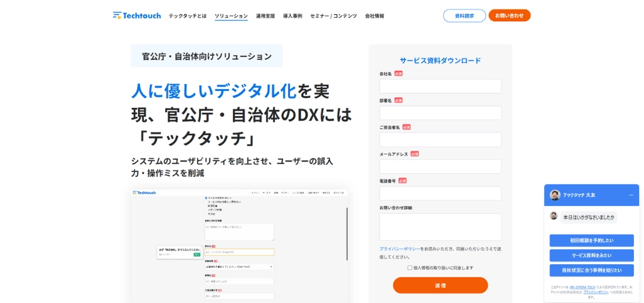
Task: Select 初回相談を予約したい chat option
Action: [591, 241]
